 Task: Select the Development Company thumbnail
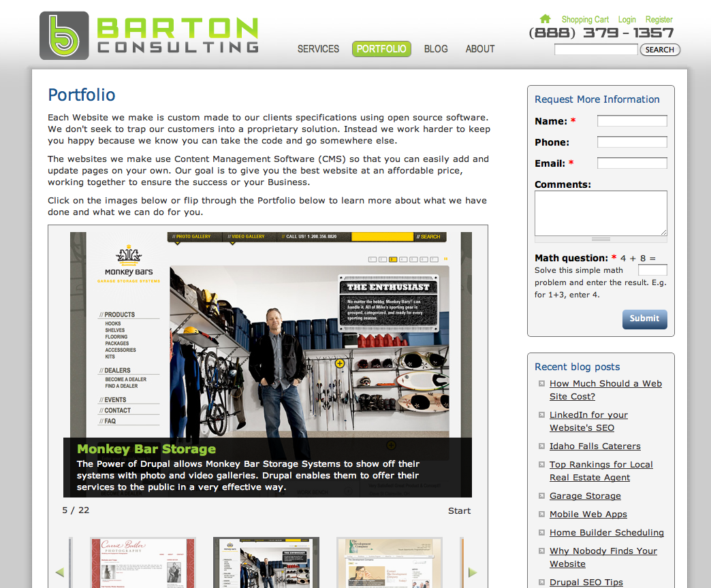[389, 563]
